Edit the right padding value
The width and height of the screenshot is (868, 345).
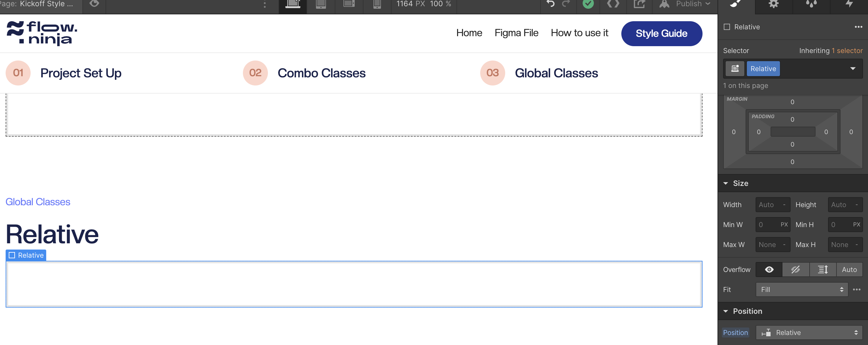pyautogui.click(x=826, y=132)
